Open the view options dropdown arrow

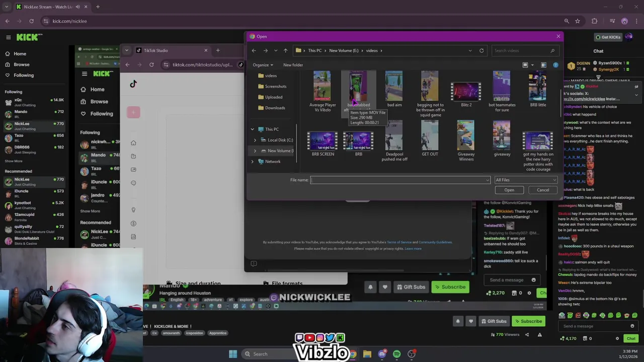(x=532, y=65)
